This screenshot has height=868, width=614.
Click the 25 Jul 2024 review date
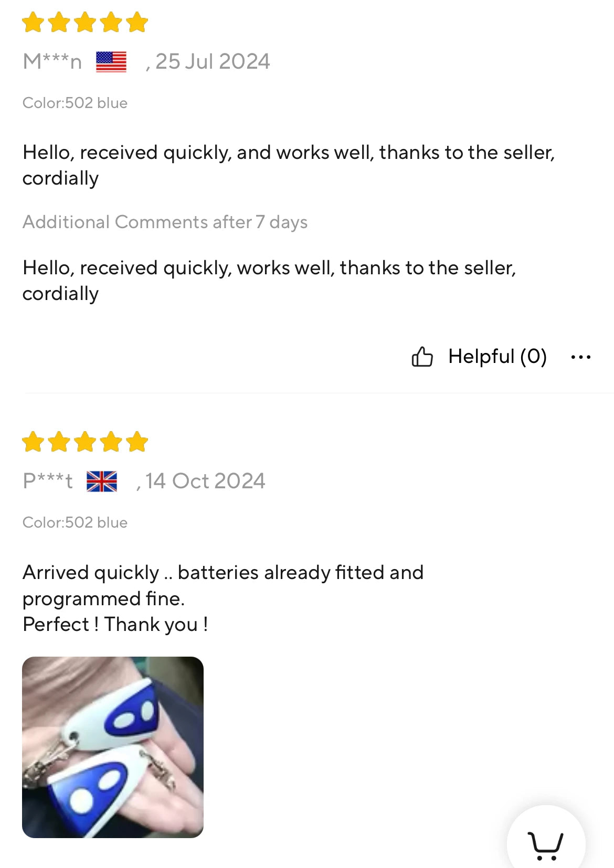tap(213, 61)
